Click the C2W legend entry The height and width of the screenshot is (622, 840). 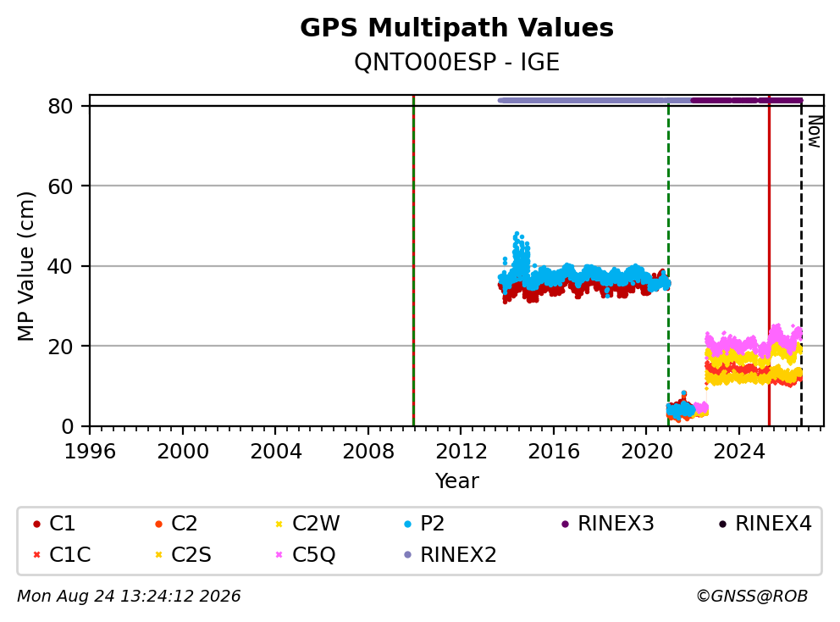pyautogui.click(x=307, y=524)
